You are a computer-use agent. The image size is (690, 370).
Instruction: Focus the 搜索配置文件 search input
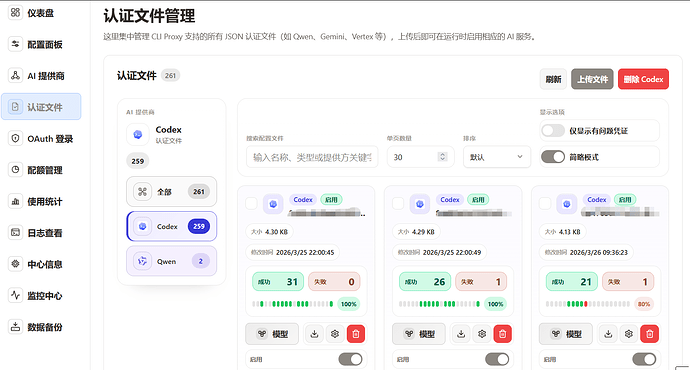click(x=312, y=157)
